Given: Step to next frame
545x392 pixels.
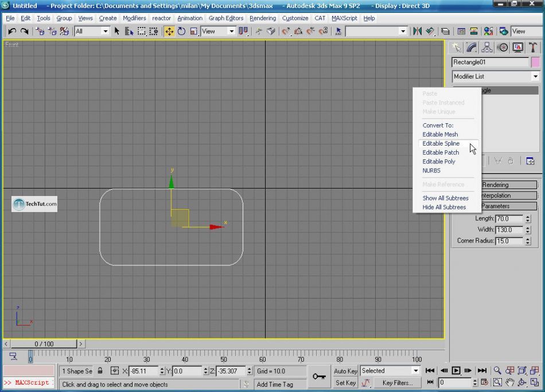Looking at the screenshot, I should pyautogui.click(x=468, y=371).
